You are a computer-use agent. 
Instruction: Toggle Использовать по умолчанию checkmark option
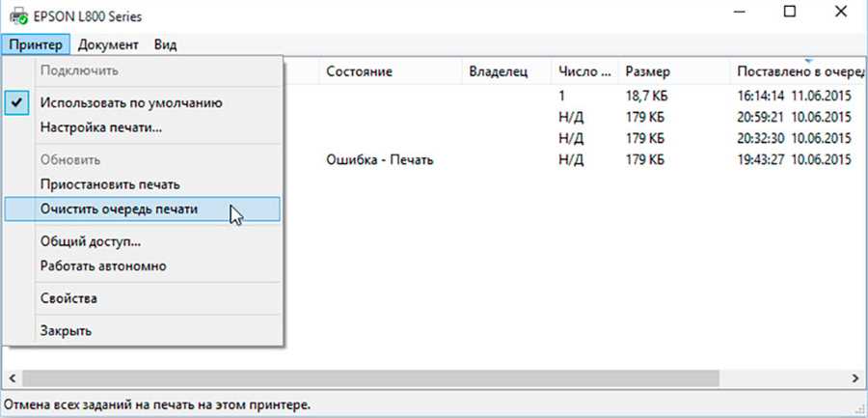point(131,102)
